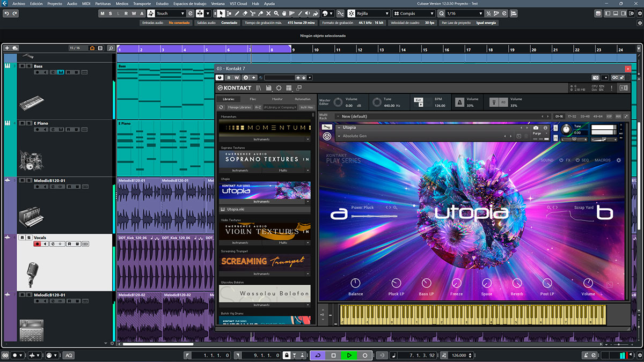Screen dimensions: 644x362
Task: Click the Master Editor Volume knob
Action: (x=338, y=102)
